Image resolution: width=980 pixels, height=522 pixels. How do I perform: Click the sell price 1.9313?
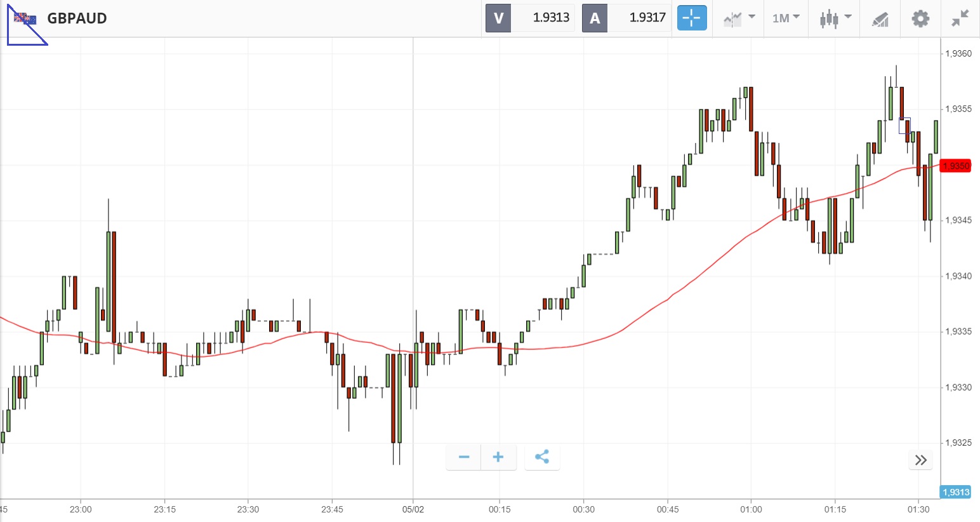(x=550, y=18)
